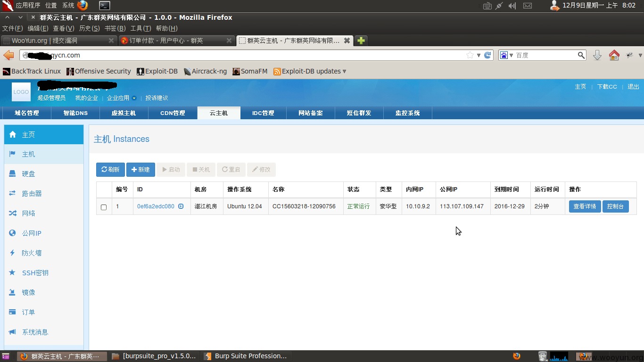Click the clock date in top panel
The width and height of the screenshot is (644, 362).
(599, 5)
